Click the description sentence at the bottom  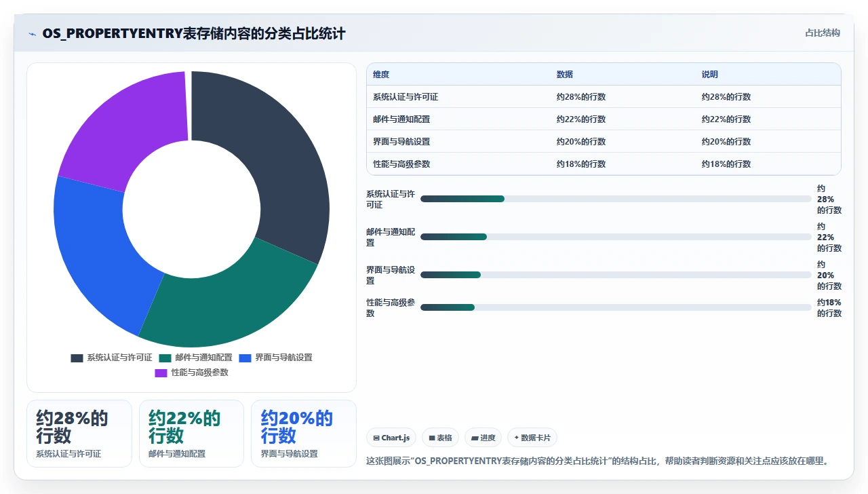tap(597, 461)
